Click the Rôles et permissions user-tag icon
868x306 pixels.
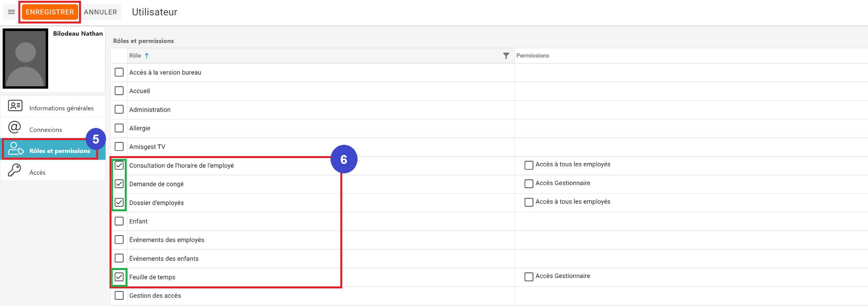click(16, 149)
